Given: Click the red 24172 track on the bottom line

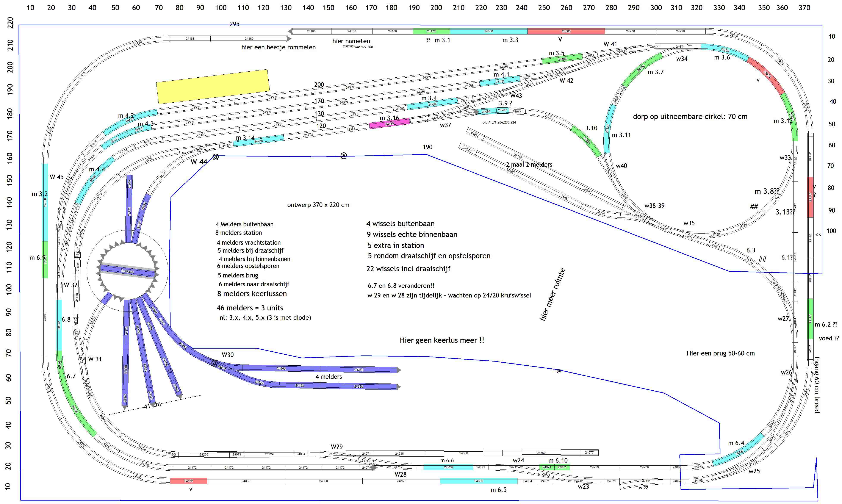Looking at the screenshot, I should (x=188, y=481).
